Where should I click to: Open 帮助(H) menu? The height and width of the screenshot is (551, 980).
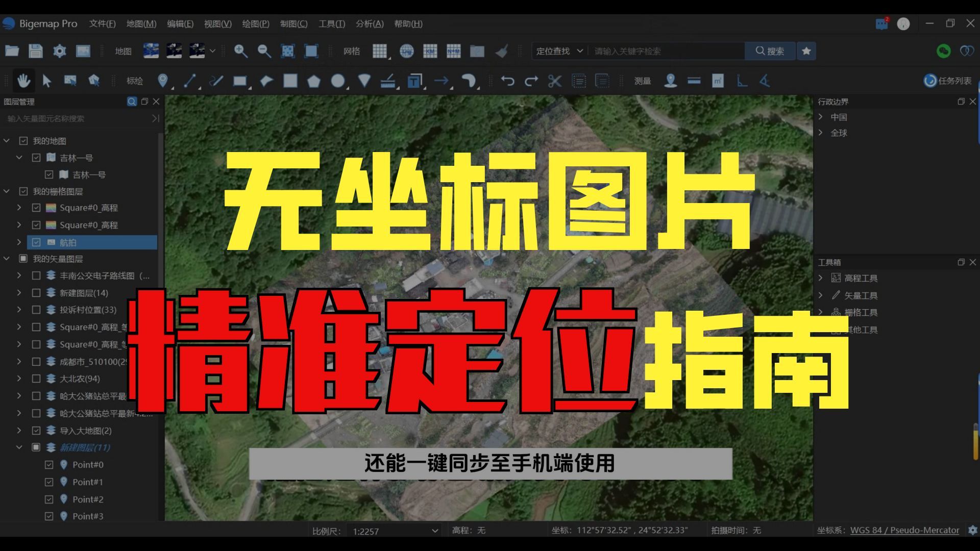(x=408, y=23)
